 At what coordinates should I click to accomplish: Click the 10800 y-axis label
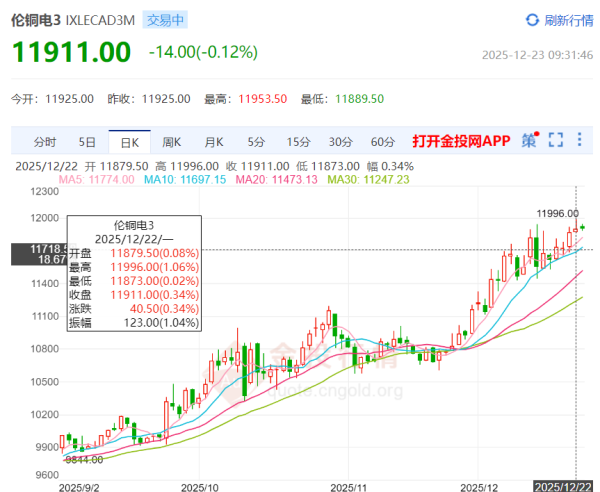45,349
